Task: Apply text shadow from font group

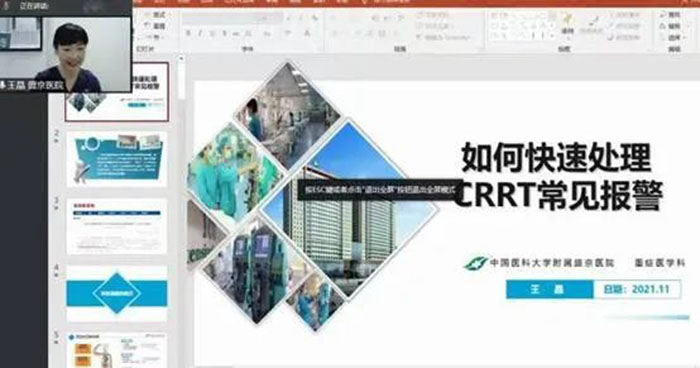Action: tap(224, 33)
